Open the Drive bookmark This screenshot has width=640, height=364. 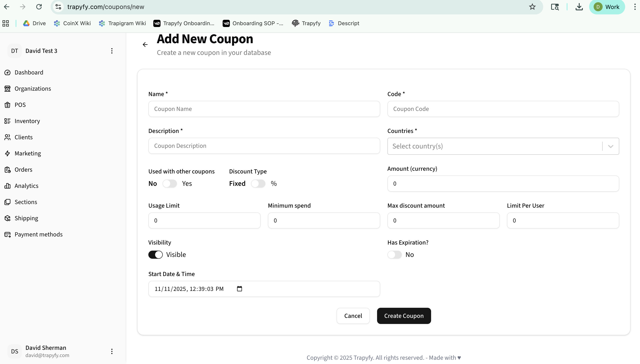pyautogui.click(x=34, y=23)
